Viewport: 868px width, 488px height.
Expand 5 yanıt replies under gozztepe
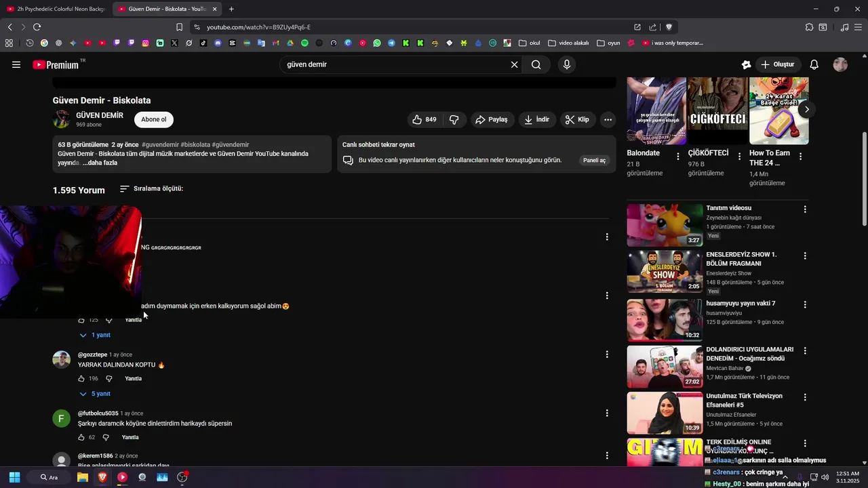click(x=95, y=394)
